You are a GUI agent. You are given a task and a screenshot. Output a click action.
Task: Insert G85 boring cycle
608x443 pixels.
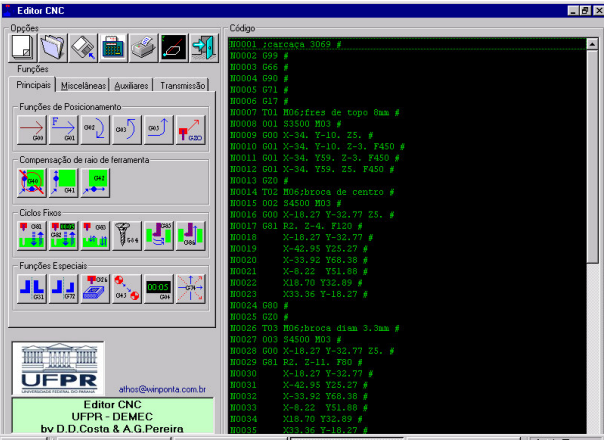pyautogui.click(x=159, y=235)
